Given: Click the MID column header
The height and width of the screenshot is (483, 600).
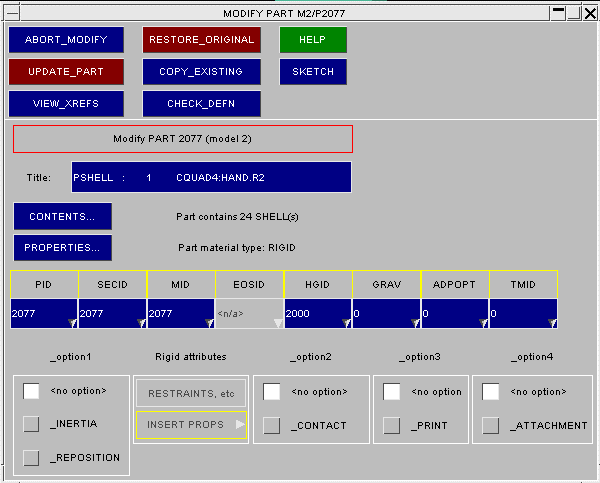Looking at the screenshot, I should 181,284.
